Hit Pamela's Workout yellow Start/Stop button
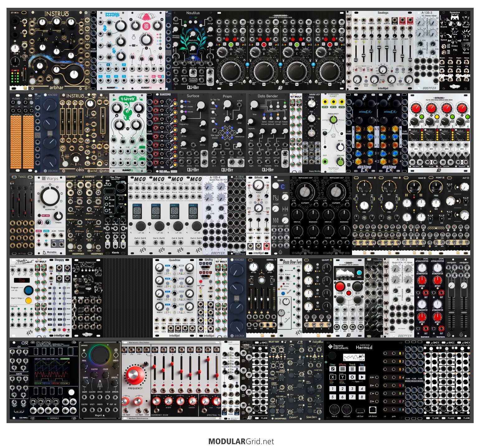483x448 pixels. tap(28, 301)
